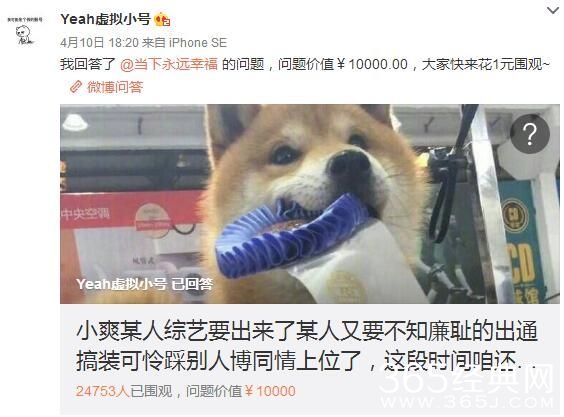Click the ¥10000.00 amount in post text
Screen dimensions: 564x417
[x=372, y=64]
